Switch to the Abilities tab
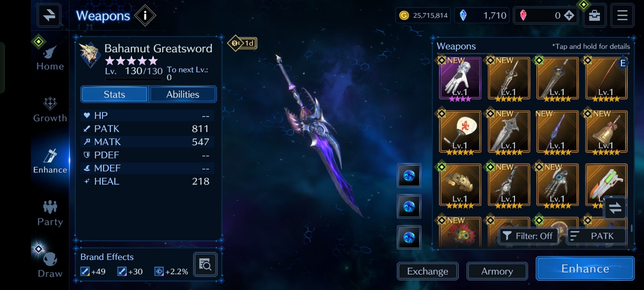644x290 pixels. pyautogui.click(x=183, y=95)
